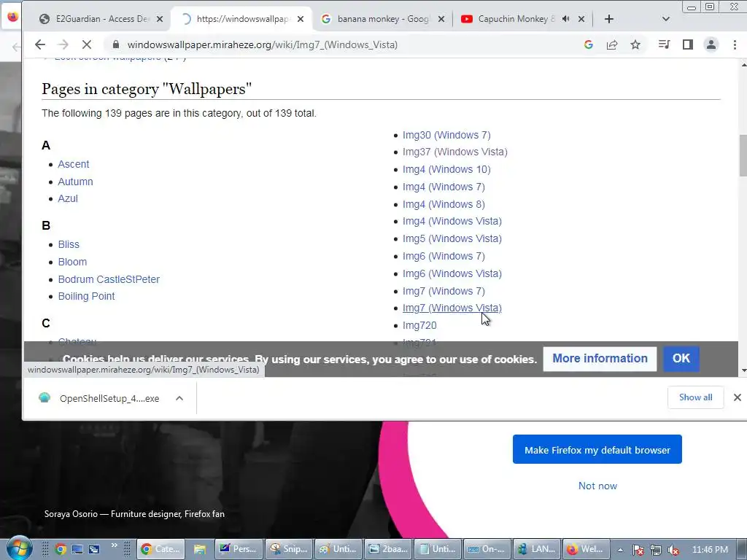The image size is (747, 560).
Task: Switch to the E2Guardian - Access Denied tab
Action: 100,19
